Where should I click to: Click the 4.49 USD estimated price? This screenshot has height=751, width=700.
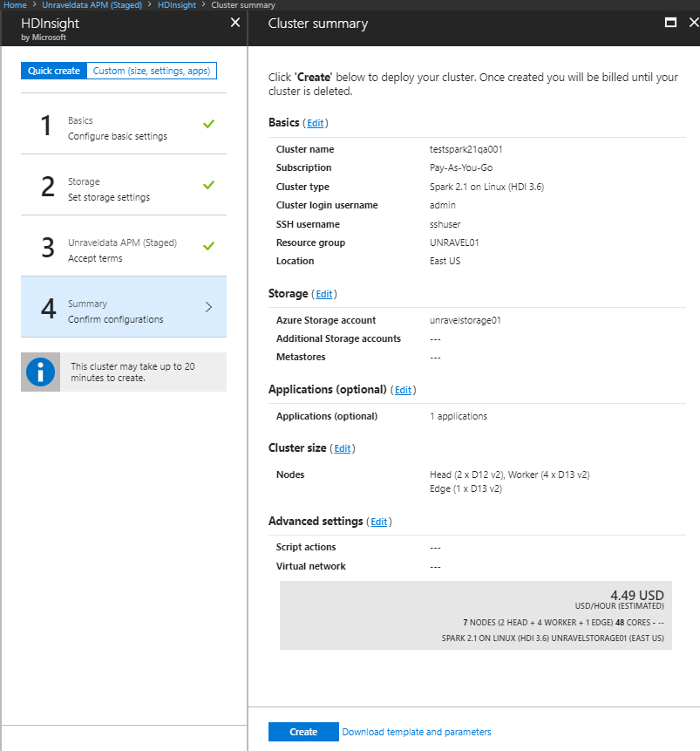[636, 595]
